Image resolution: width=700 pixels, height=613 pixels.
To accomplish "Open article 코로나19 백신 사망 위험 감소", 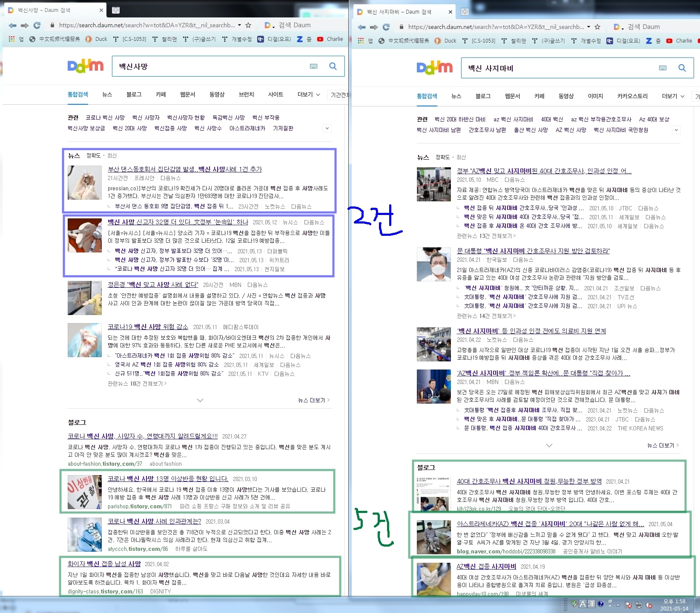I will [148, 327].
